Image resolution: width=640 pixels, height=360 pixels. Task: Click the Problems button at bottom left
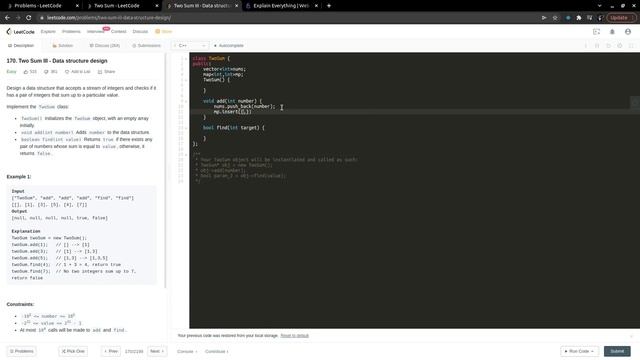pyautogui.click(x=22, y=351)
